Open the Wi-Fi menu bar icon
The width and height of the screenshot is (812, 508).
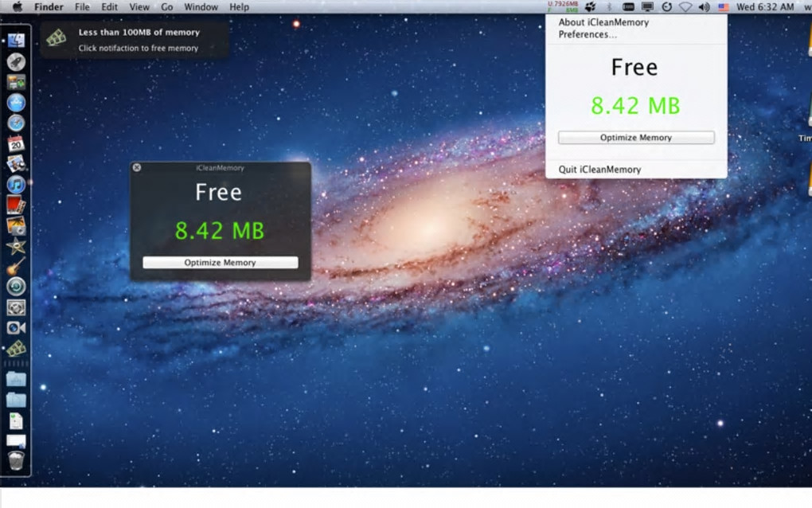point(685,6)
